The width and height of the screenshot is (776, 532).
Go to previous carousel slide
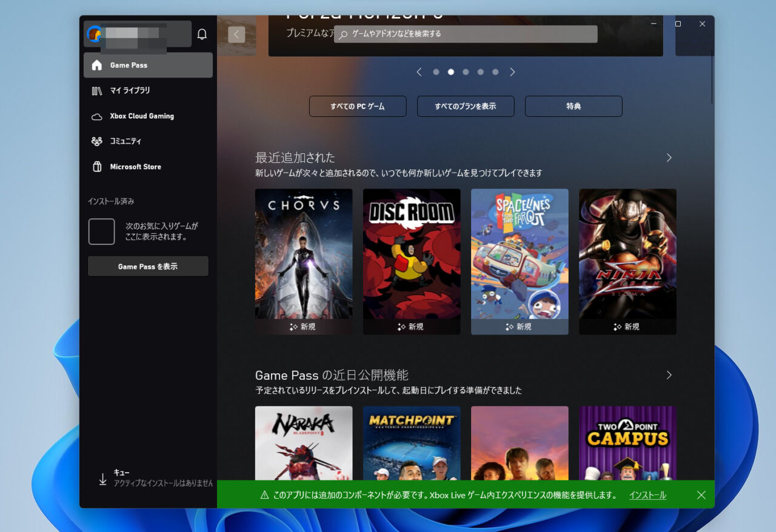pos(419,72)
